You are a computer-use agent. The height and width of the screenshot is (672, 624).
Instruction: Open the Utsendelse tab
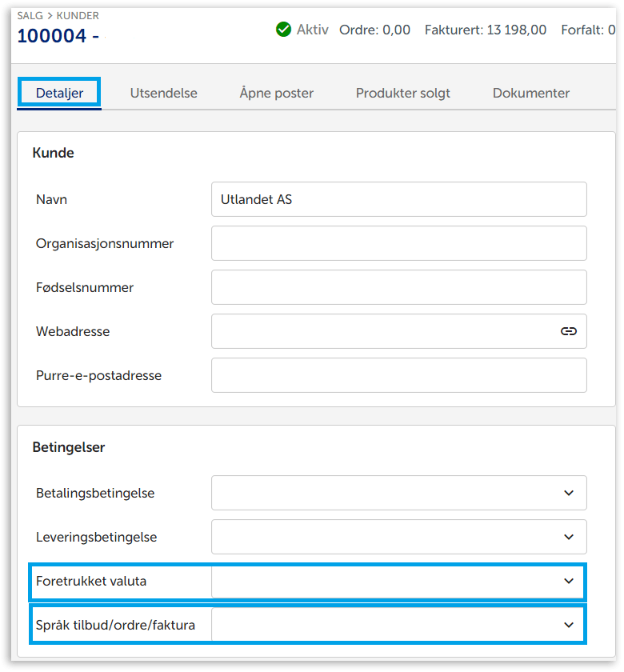pos(163,93)
